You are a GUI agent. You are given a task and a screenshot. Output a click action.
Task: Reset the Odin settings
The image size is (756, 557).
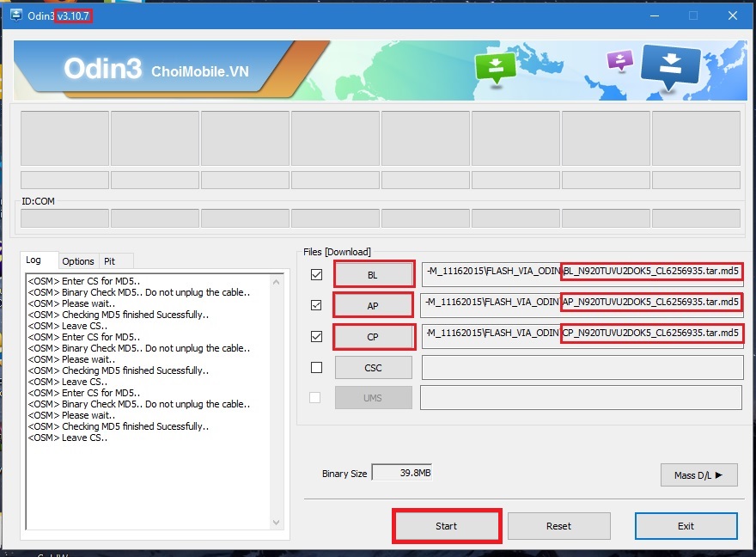tap(558, 526)
